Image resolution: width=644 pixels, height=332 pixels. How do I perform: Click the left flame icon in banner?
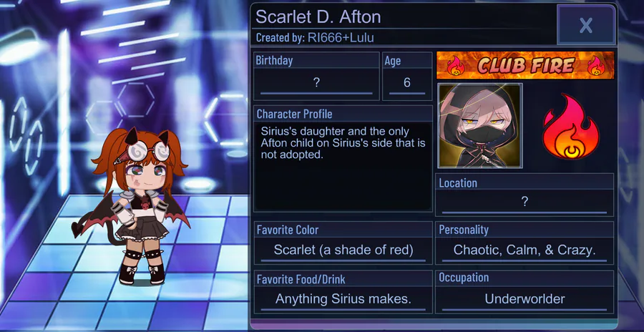coord(455,66)
